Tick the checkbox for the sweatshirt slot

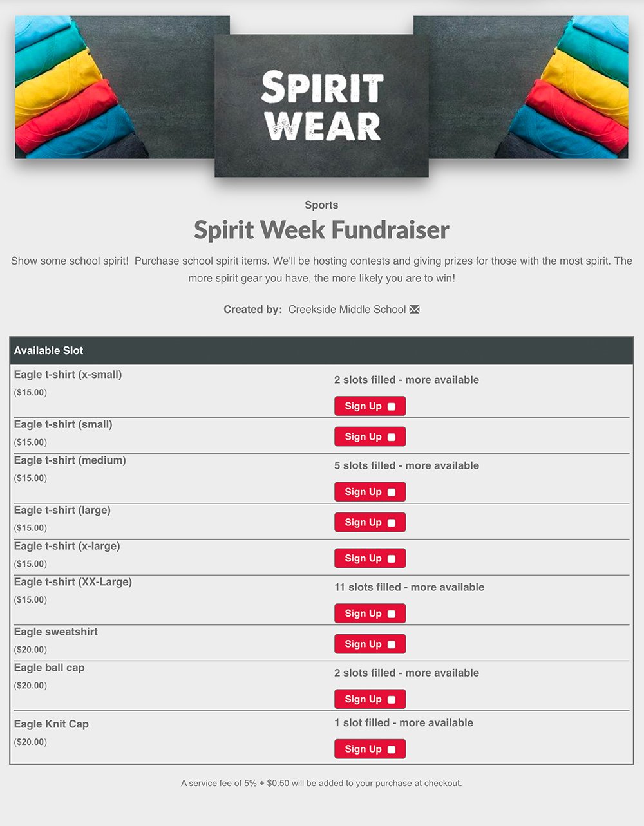coord(392,644)
